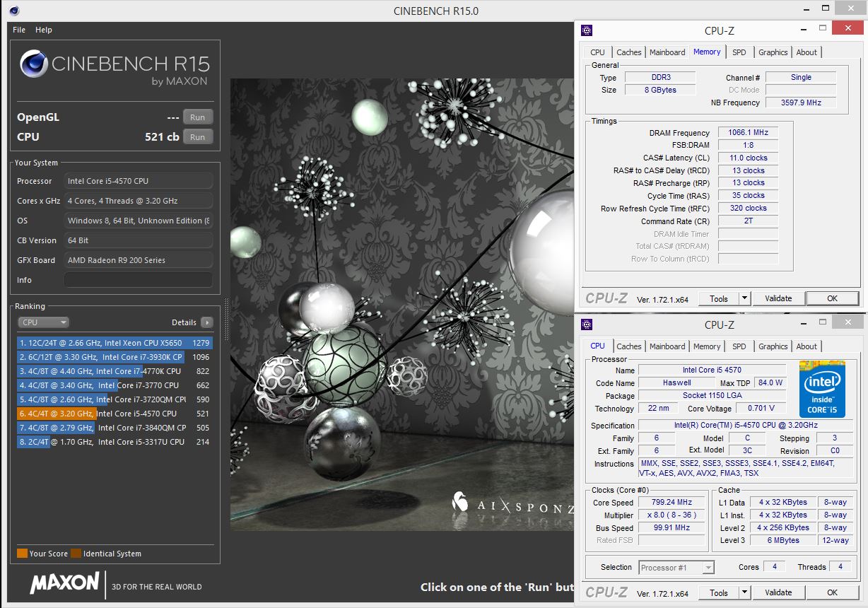
Task: Select Memory tab in the lower CPU-Z window
Action: [x=707, y=346]
